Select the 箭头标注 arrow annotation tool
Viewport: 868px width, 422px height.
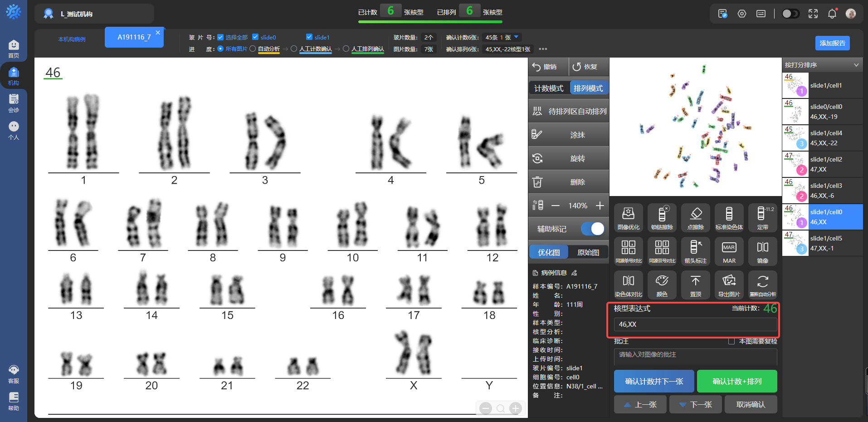pos(695,251)
